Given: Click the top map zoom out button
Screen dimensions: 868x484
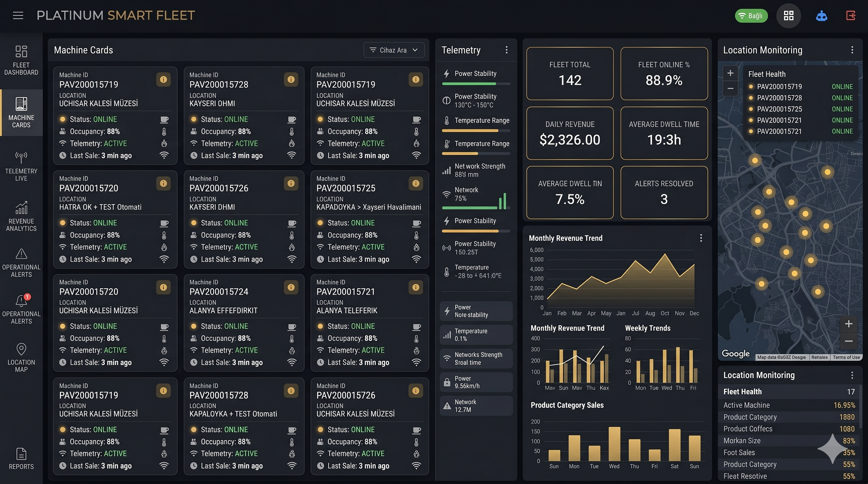Looking at the screenshot, I should pyautogui.click(x=730, y=88).
